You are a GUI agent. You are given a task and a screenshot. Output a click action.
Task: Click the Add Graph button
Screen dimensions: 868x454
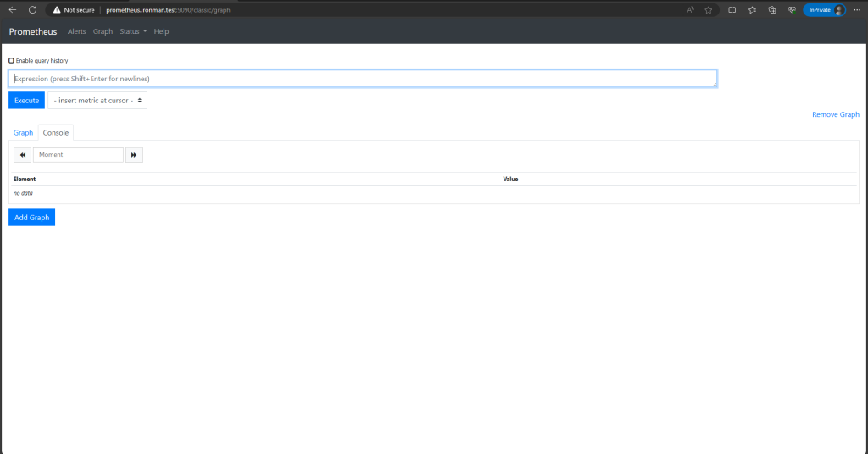click(31, 218)
